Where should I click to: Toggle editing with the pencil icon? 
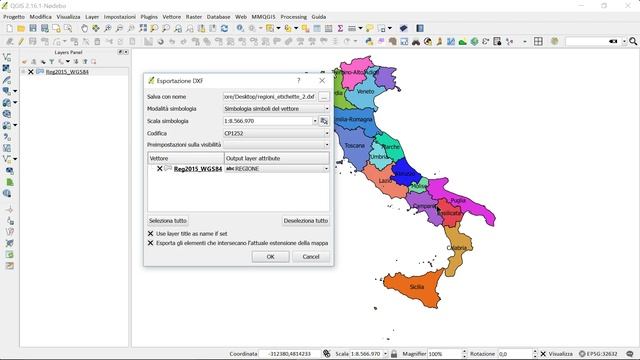pyautogui.click(x=21, y=41)
